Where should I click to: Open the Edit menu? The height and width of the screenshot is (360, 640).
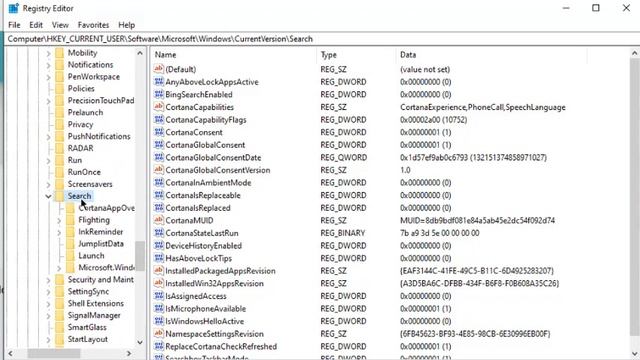tap(36, 25)
